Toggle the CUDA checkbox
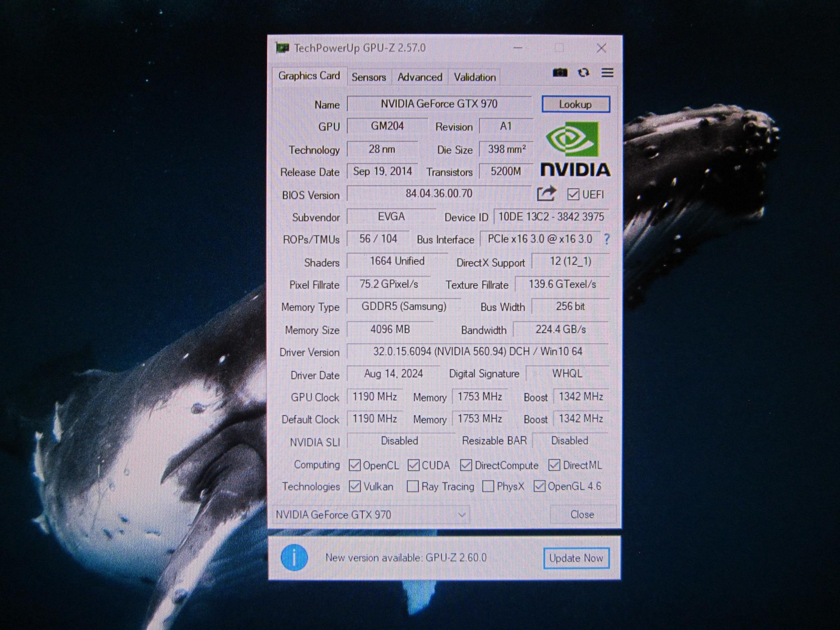Viewport: 840px width, 630px height. 413,465
